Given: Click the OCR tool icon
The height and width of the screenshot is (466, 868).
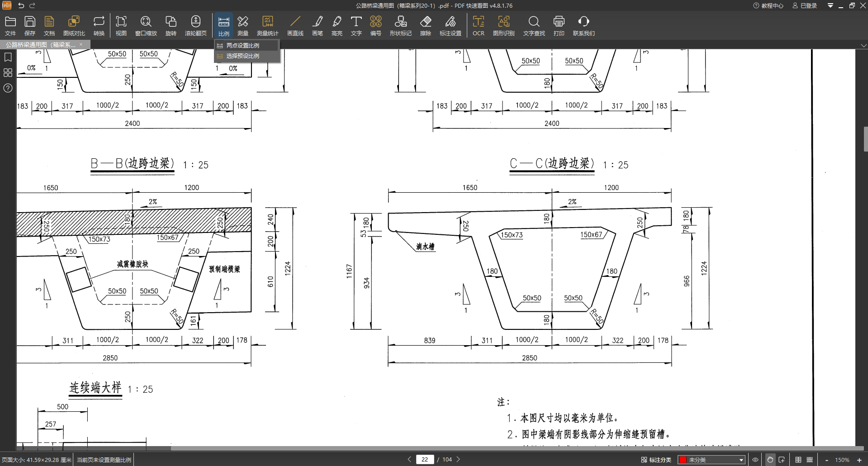Looking at the screenshot, I should tap(478, 25).
